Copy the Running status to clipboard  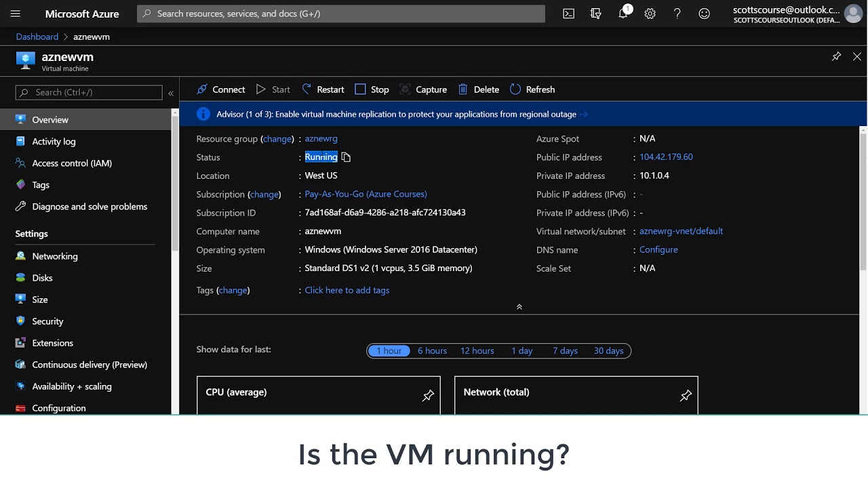(x=346, y=157)
